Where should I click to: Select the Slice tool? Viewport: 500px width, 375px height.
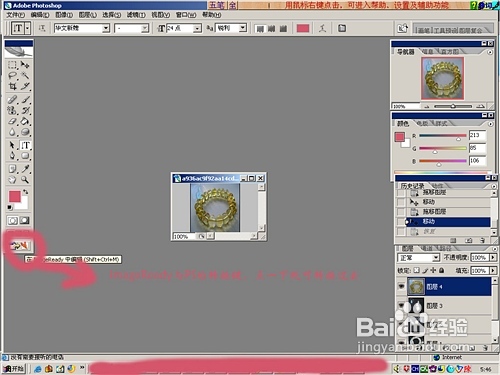pos(25,86)
